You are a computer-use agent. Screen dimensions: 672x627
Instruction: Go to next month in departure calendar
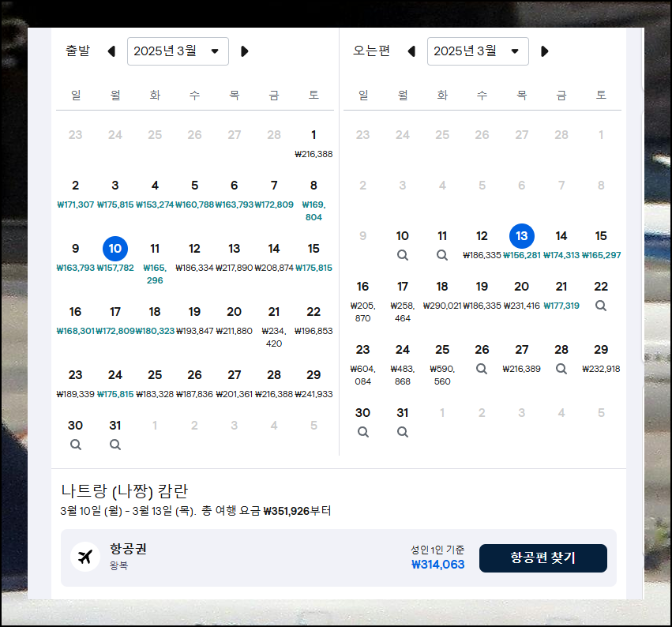point(244,51)
